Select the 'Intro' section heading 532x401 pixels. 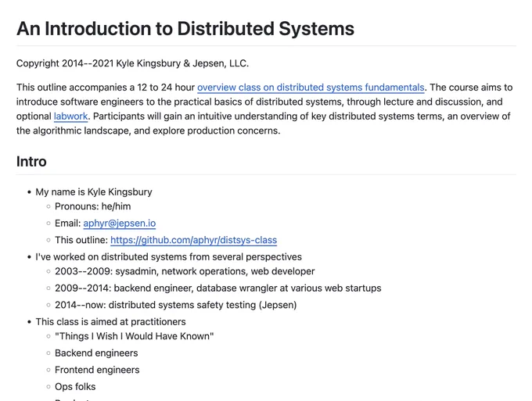(31, 161)
